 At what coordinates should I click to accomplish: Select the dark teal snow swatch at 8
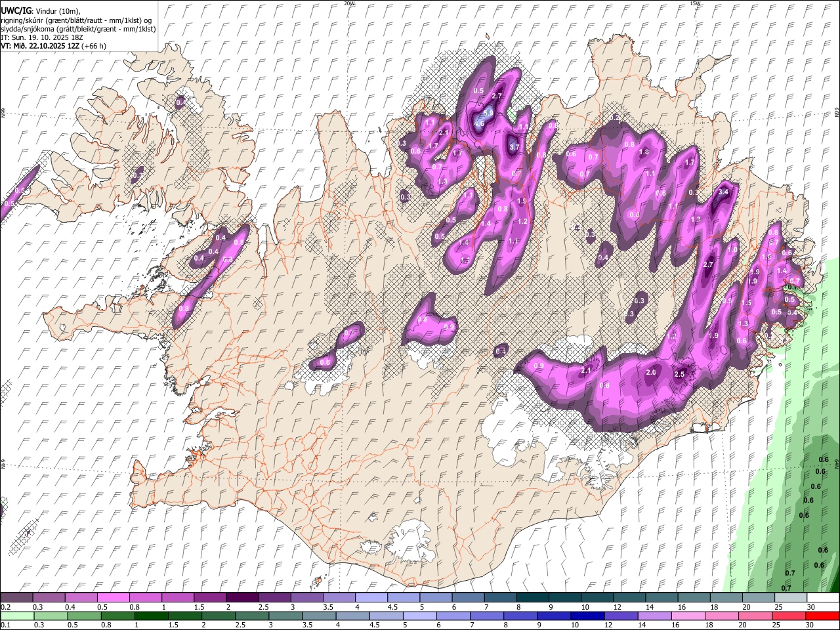[532, 597]
